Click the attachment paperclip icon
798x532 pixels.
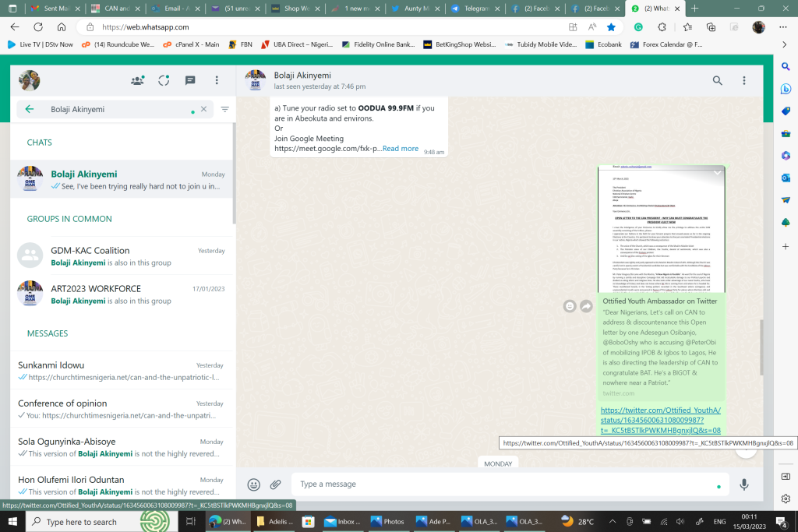click(275, 484)
